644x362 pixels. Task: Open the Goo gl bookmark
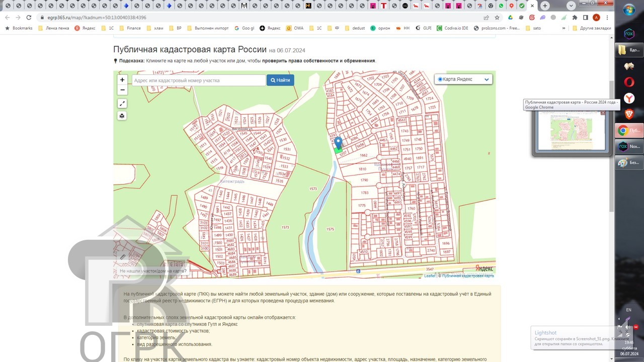pyautogui.click(x=245, y=28)
